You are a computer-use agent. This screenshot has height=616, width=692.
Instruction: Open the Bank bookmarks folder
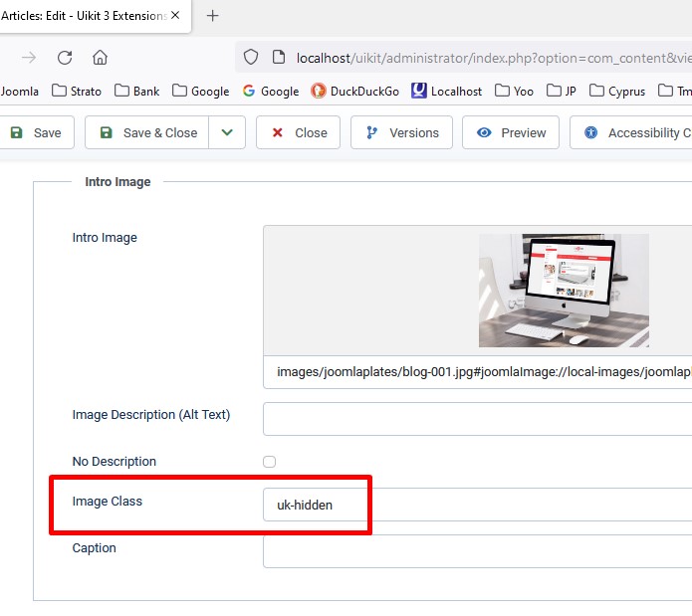(136, 91)
